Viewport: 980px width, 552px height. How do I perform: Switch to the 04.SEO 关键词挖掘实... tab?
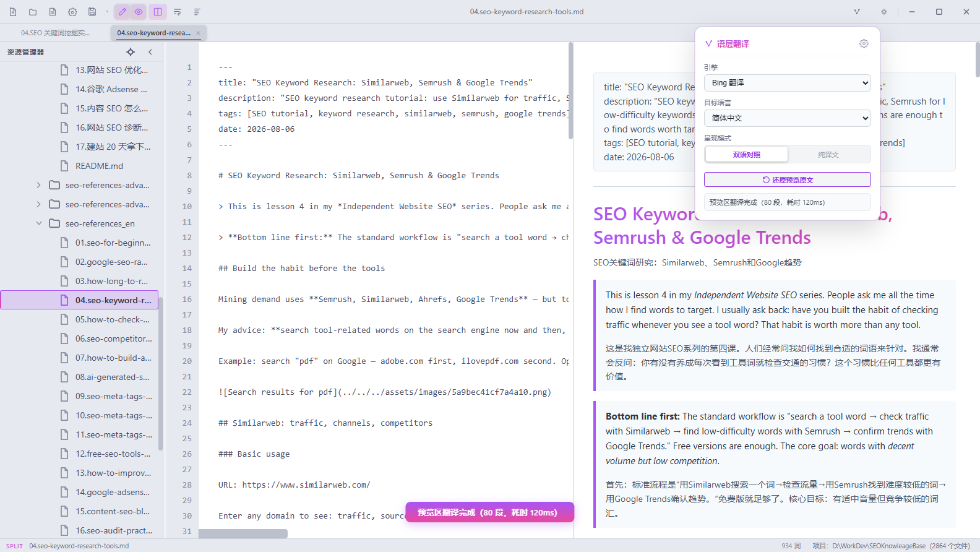pos(56,33)
